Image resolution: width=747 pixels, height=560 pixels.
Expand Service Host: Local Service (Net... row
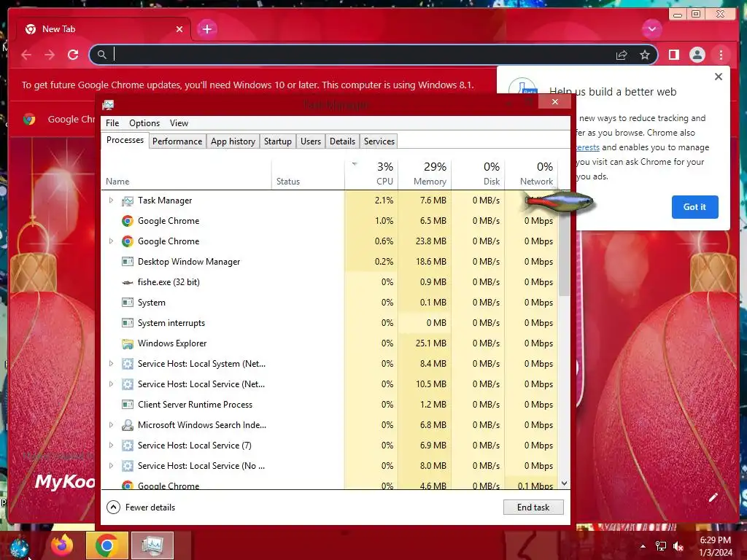pos(111,384)
